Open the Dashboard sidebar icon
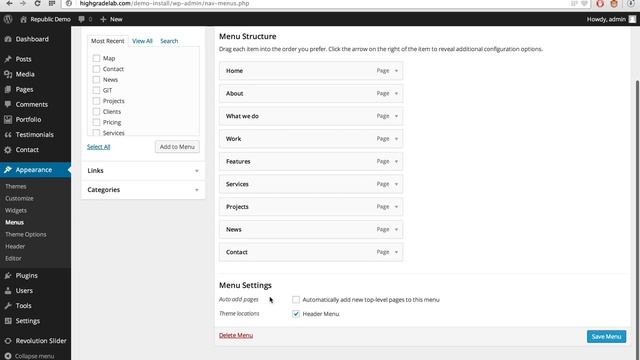 pos(8,39)
